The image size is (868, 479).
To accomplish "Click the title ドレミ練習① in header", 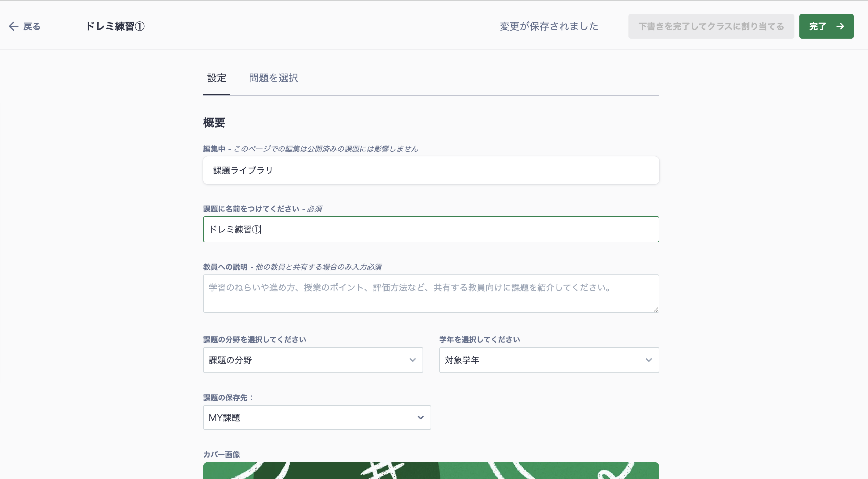I will tap(115, 26).
